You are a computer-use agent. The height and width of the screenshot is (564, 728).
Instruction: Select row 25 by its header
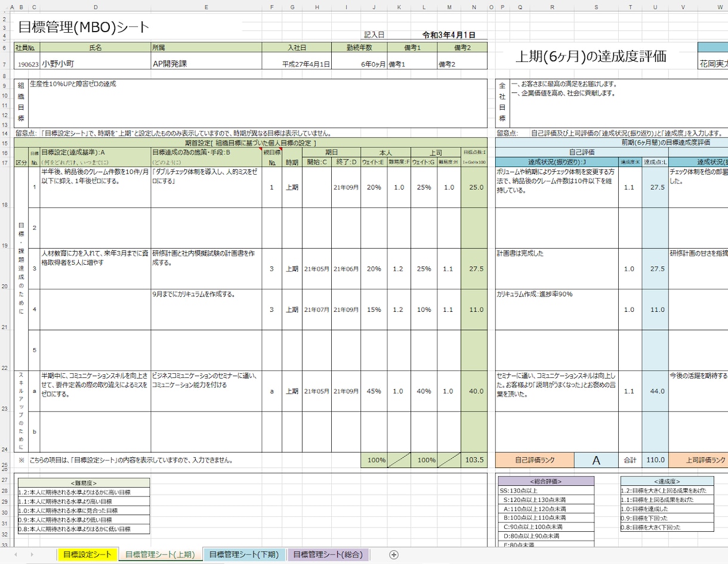tap(4, 461)
